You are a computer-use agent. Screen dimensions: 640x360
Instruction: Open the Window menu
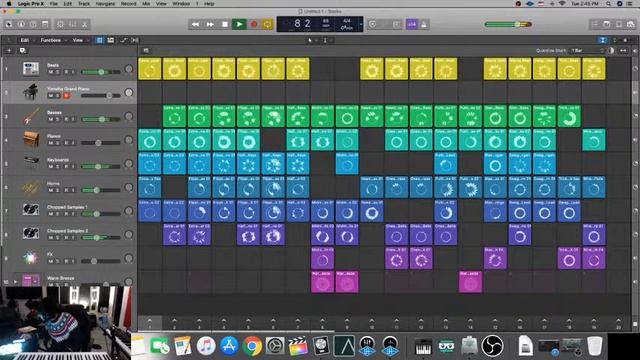[181, 4]
